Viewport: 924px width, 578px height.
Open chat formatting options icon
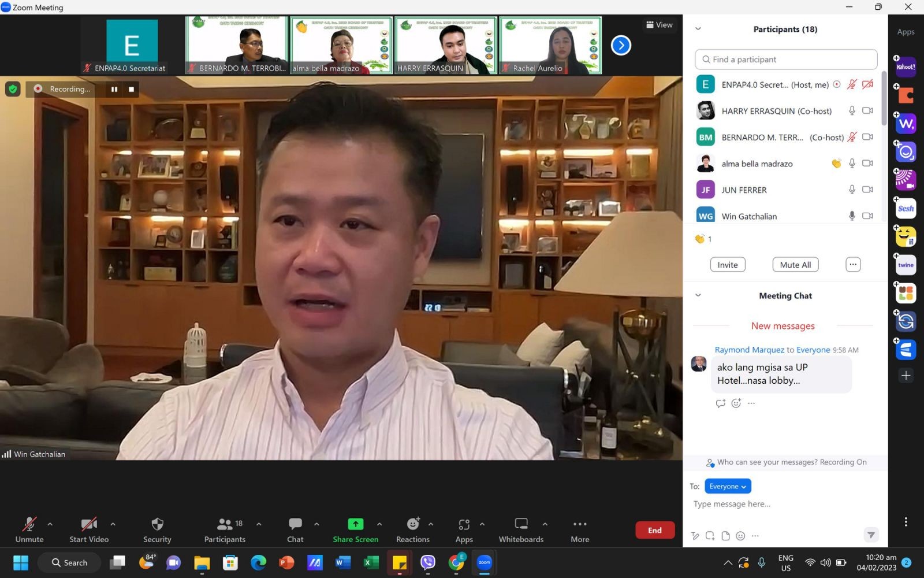(695, 536)
